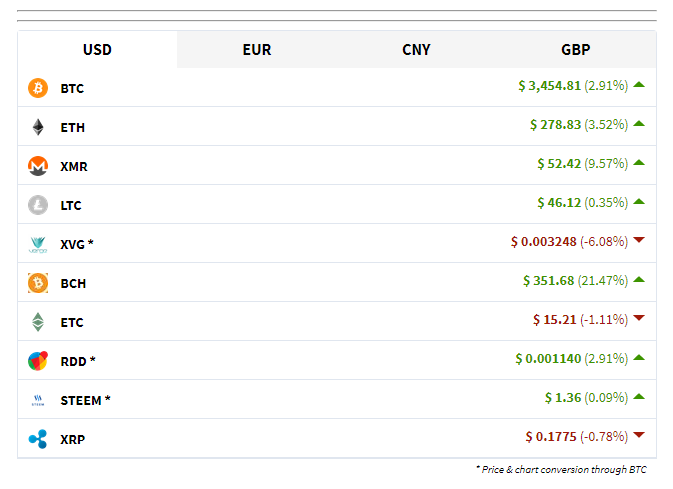Click the (3.52%) change value

[x=606, y=125]
